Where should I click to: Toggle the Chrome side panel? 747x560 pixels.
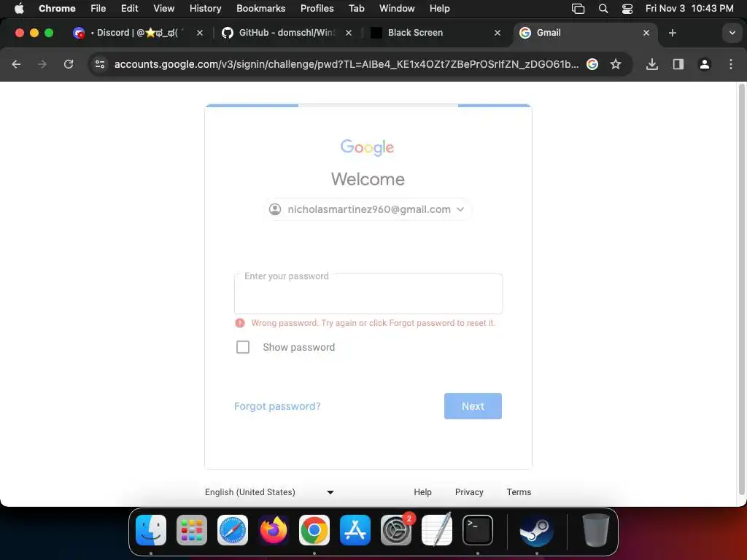coord(678,64)
